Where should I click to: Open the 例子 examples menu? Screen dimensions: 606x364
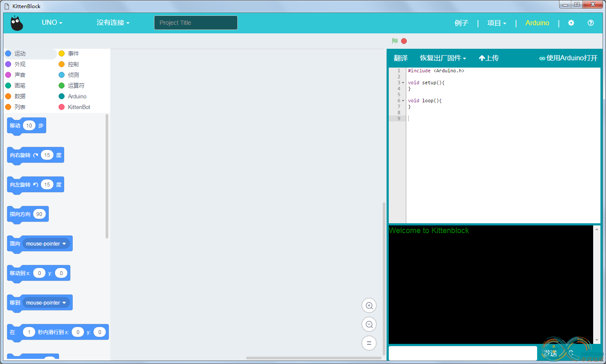click(x=461, y=23)
